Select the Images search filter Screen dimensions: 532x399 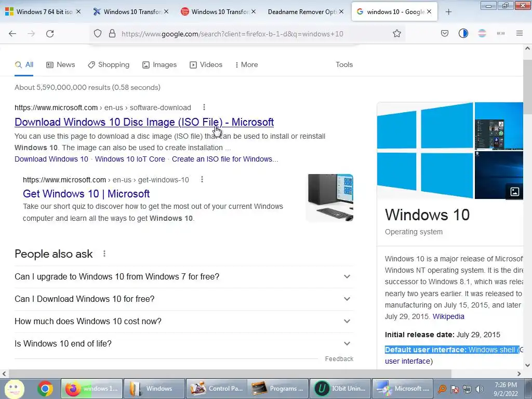pyautogui.click(x=159, y=64)
